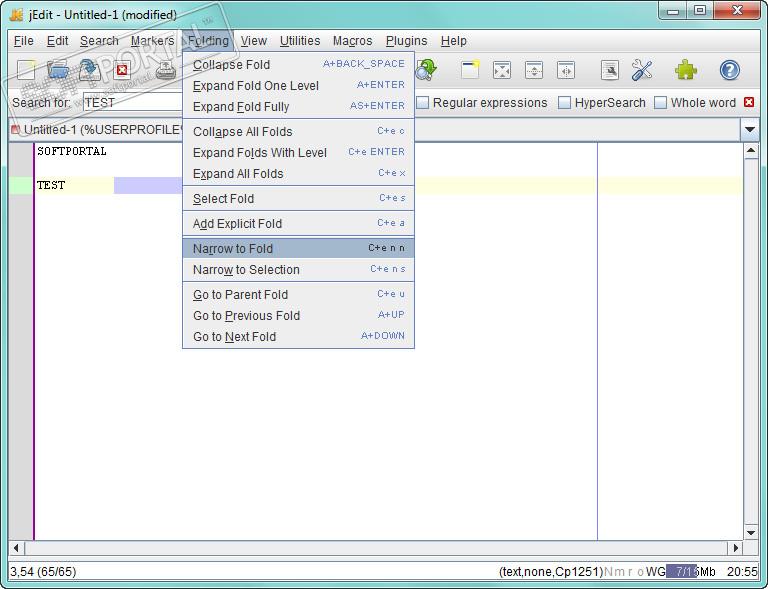
Task: Open Plugin Manager puzzle icon
Action: (686, 70)
